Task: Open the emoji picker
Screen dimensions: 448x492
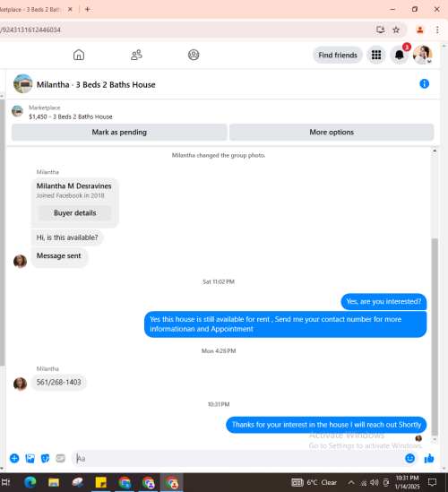Action: [409, 459]
